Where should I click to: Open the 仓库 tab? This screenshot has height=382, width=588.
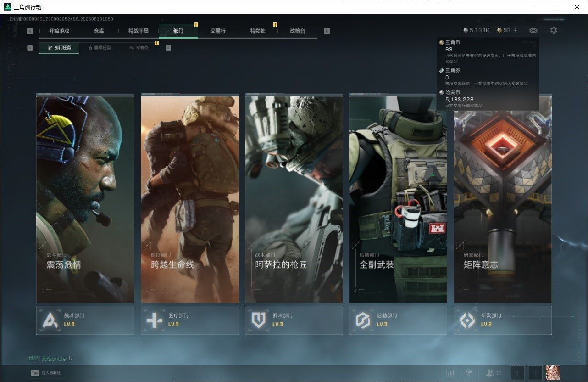tap(99, 31)
